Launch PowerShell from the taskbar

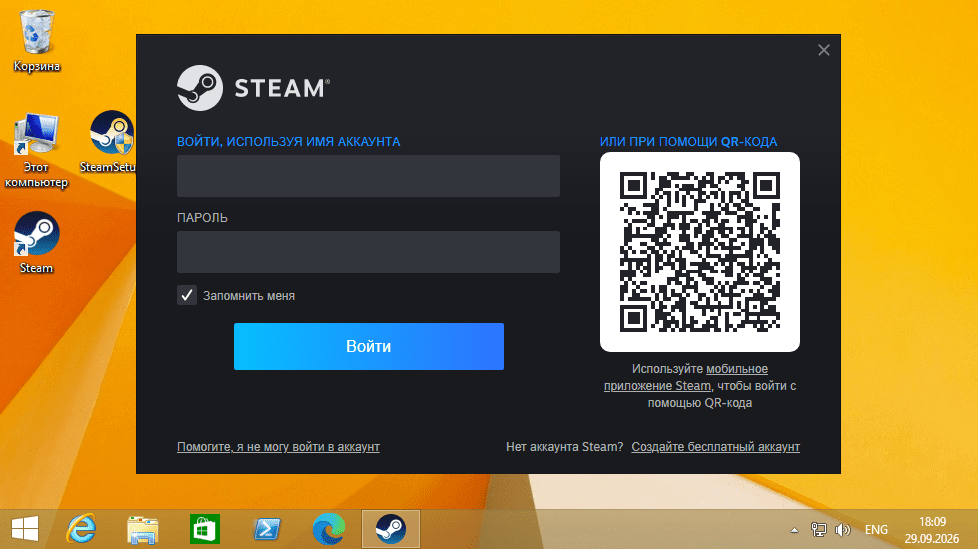click(x=266, y=529)
